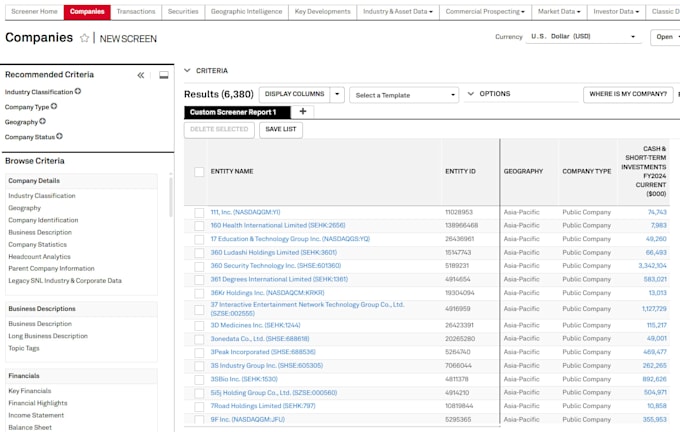Select checkbox for 3SBio Inc. row
The width and height of the screenshot is (680, 432).
[199, 380]
